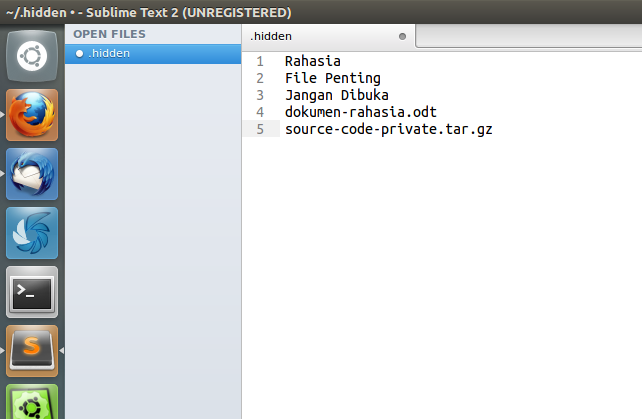Click in the 'Jangan Dibuka' line
The height and width of the screenshot is (419, 642).
coord(336,95)
